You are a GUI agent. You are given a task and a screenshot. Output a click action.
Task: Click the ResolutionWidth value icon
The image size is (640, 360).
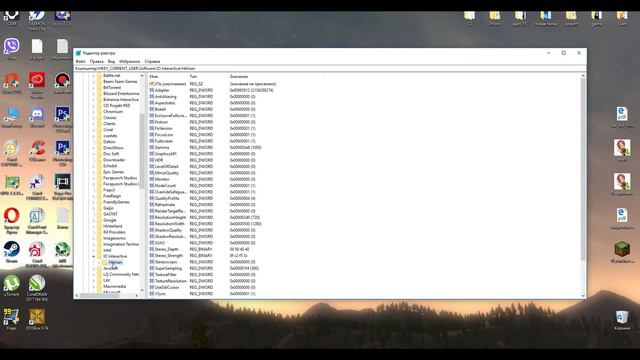coord(151,224)
